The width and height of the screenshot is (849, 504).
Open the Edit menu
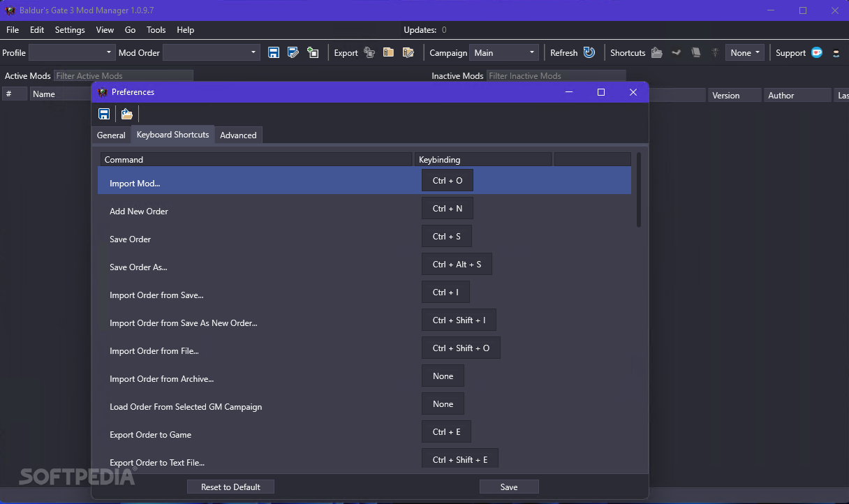[37, 30]
